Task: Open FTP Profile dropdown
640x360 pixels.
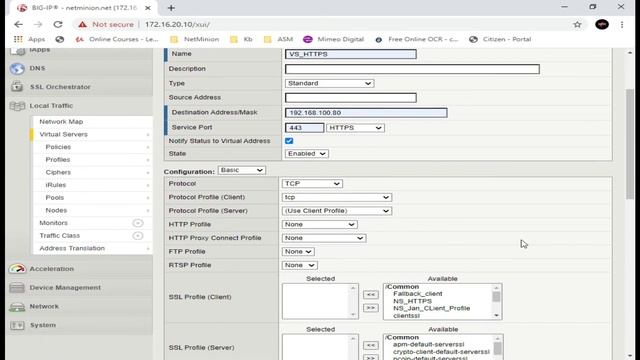Action: pyautogui.click(x=298, y=251)
